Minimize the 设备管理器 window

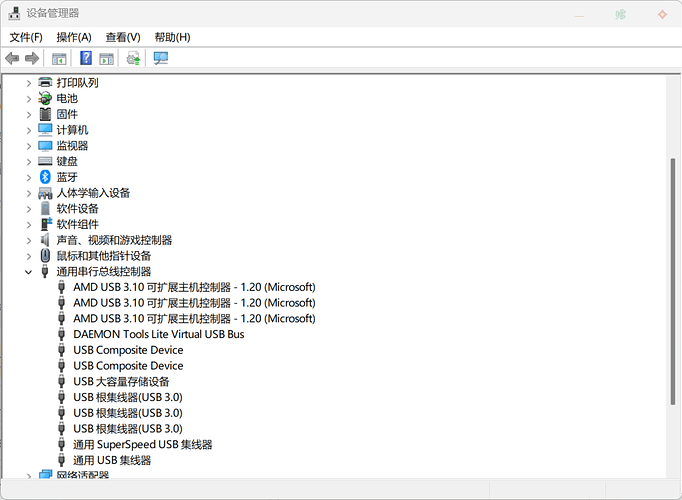[579, 15]
